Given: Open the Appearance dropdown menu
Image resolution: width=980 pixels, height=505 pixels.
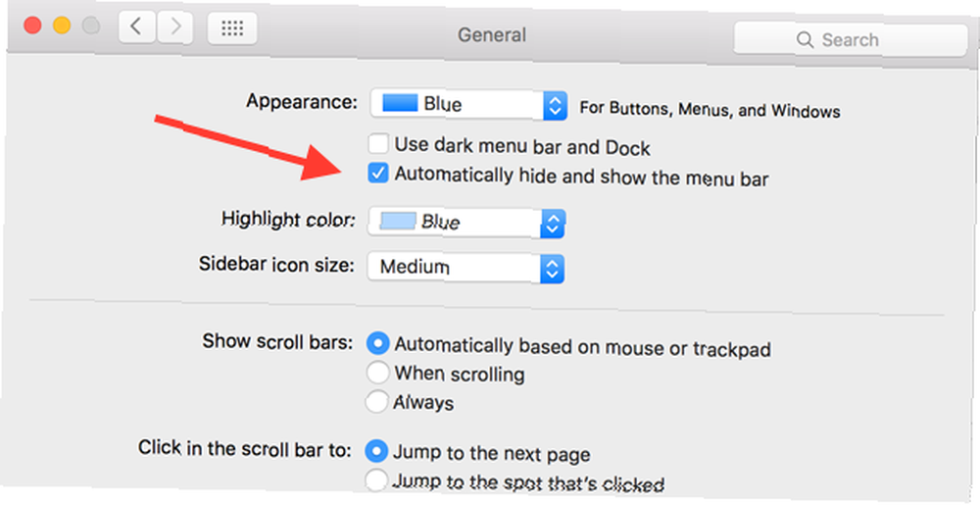Looking at the screenshot, I should [468, 105].
